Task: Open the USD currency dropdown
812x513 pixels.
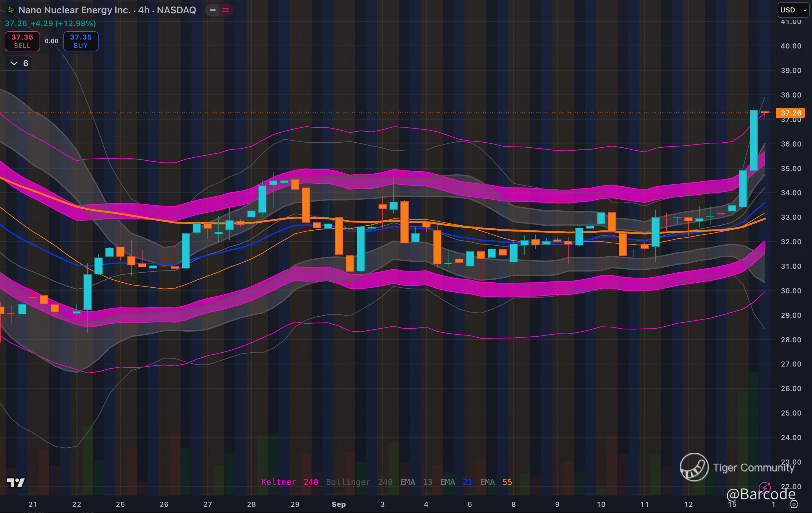Action: coord(793,10)
